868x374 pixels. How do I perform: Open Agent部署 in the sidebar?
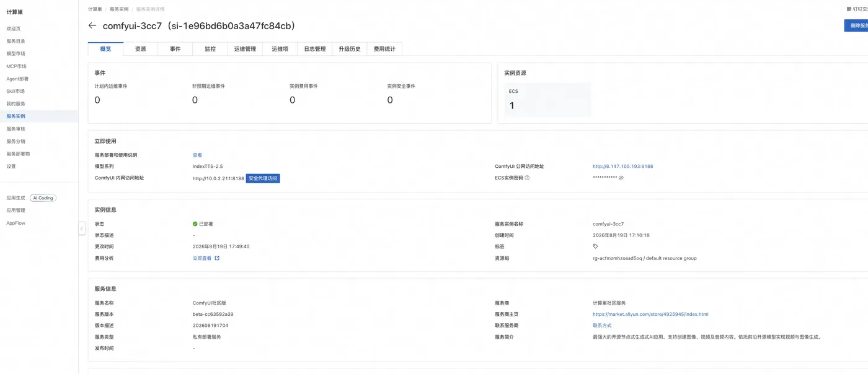point(17,79)
